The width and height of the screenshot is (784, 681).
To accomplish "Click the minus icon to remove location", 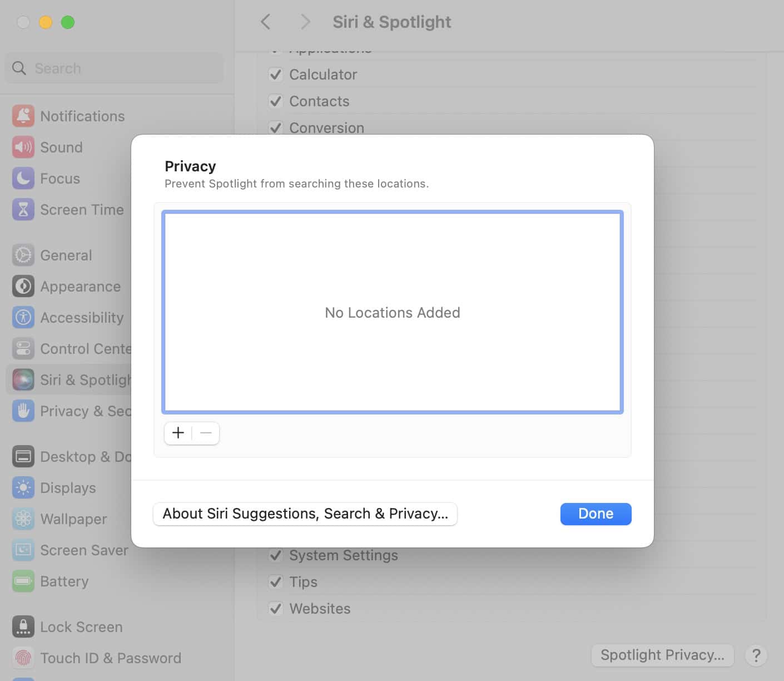I will coord(206,433).
